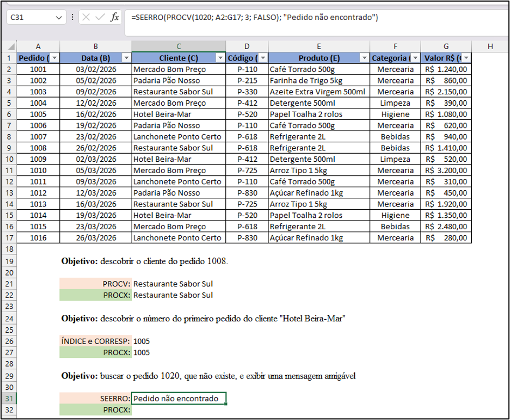Select the SEERRO: label cell

pyautogui.click(x=96, y=398)
